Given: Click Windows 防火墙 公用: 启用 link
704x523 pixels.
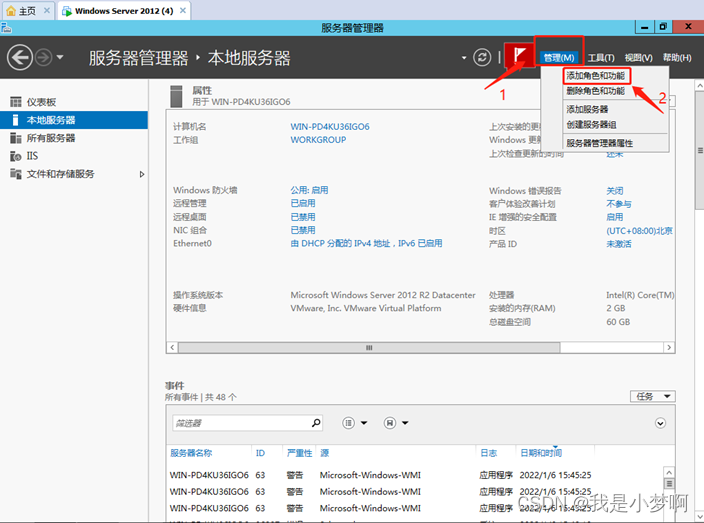Looking at the screenshot, I should [x=309, y=190].
